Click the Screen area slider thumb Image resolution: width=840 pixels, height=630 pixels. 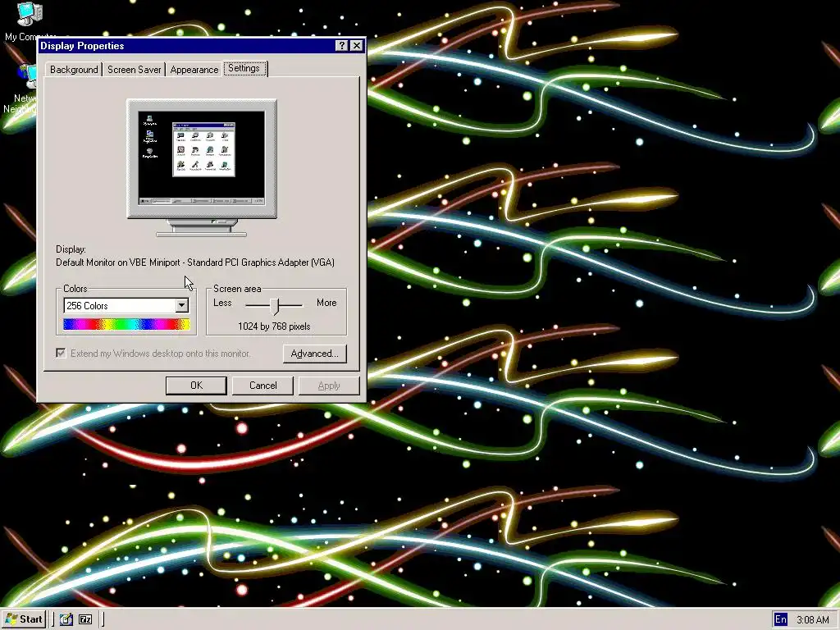click(x=275, y=306)
